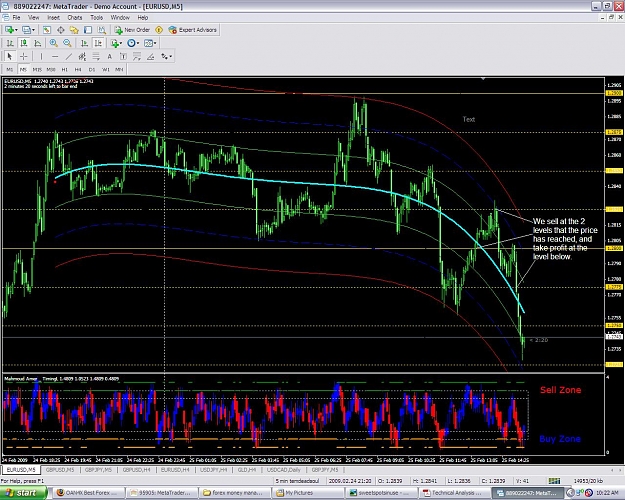Image resolution: width=625 pixels, height=500 pixels.
Task: Open forex money management taskbar folder
Action: click(x=235, y=493)
